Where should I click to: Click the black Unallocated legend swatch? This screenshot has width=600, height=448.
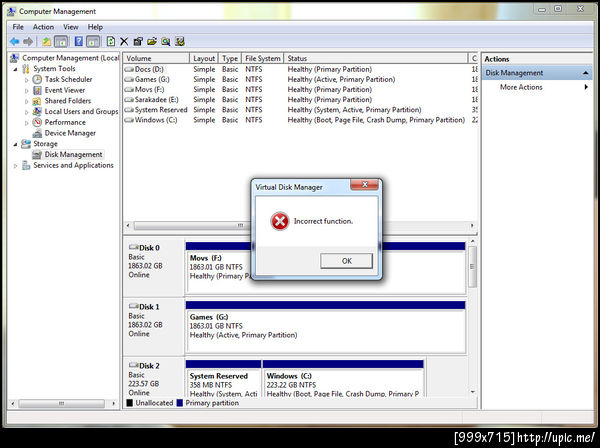[x=129, y=403]
